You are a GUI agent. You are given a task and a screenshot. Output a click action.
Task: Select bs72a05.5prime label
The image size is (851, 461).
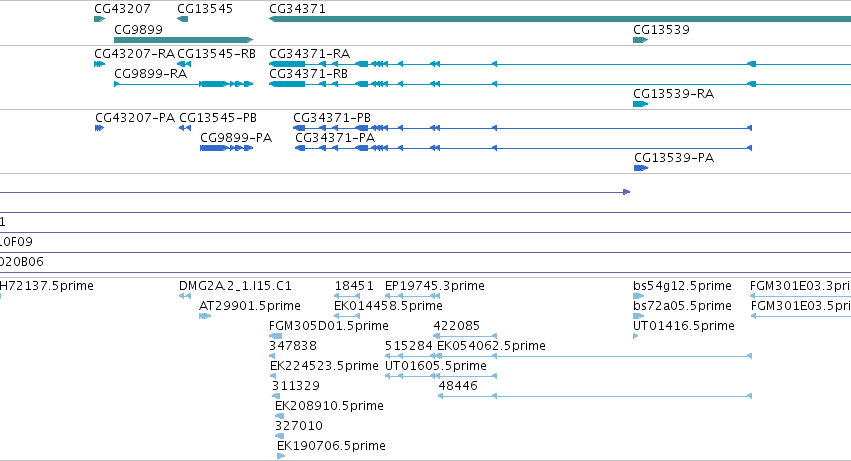[x=682, y=306]
